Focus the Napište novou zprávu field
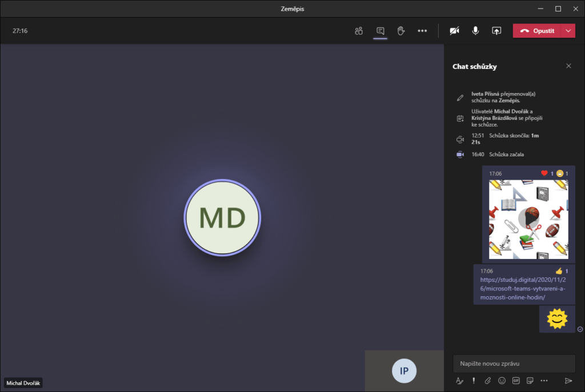The image size is (585, 392). click(x=514, y=363)
